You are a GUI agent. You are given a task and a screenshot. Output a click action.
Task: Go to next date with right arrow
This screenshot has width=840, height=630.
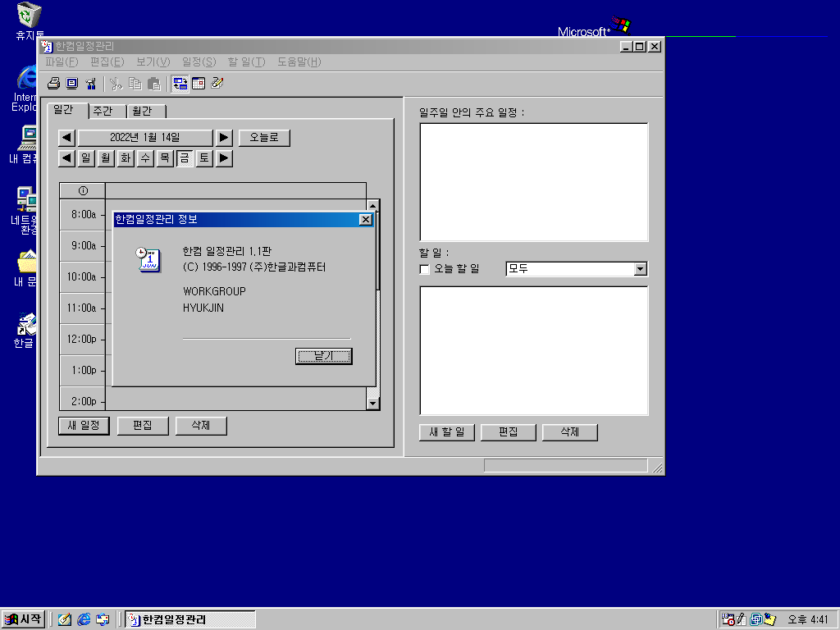tap(224, 138)
